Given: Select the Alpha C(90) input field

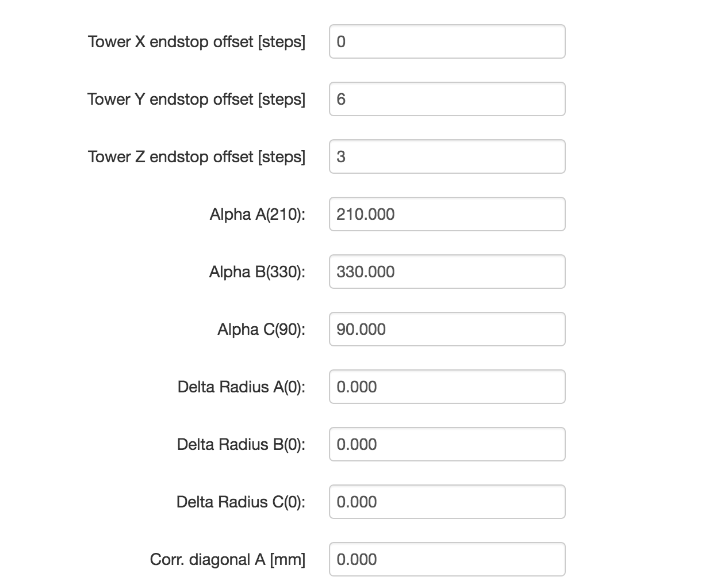Looking at the screenshot, I should [447, 329].
